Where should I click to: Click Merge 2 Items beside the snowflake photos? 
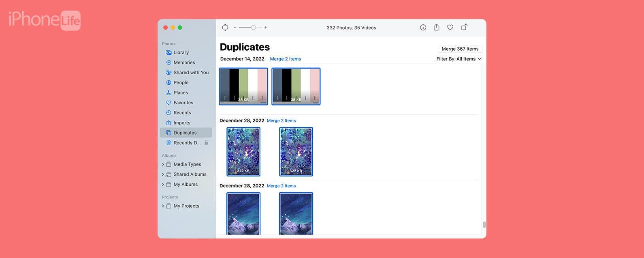[281, 120]
